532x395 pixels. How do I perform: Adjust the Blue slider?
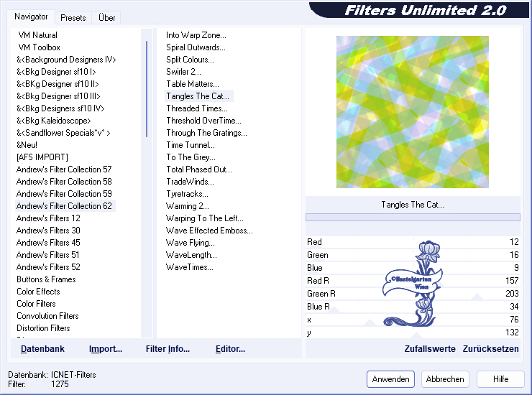click(413, 268)
